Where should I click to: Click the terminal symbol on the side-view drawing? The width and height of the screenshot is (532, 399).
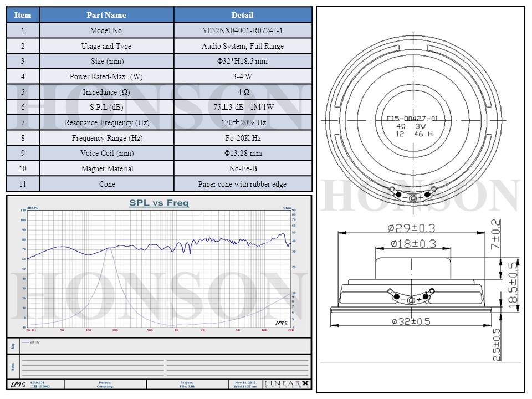pyautogui.click(x=411, y=300)
